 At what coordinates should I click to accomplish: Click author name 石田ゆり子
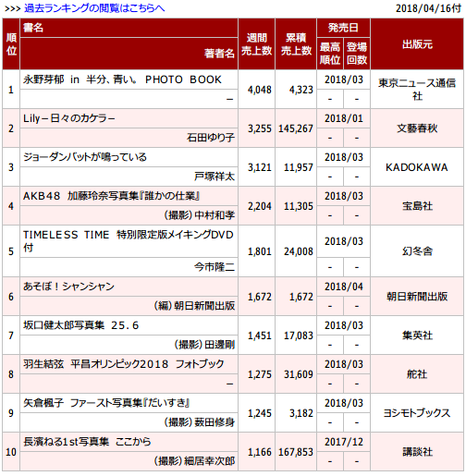pyautogui.click(x=211, y=138)
